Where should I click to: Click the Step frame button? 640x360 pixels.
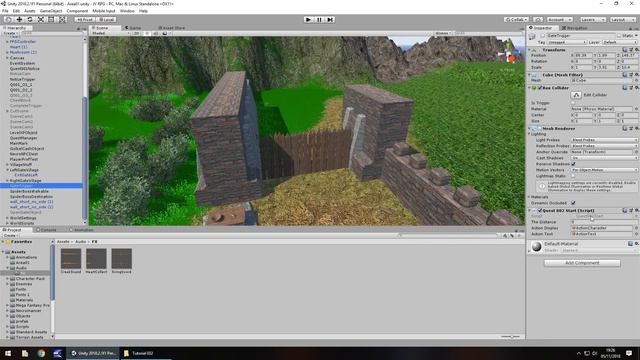pos(330,19)
